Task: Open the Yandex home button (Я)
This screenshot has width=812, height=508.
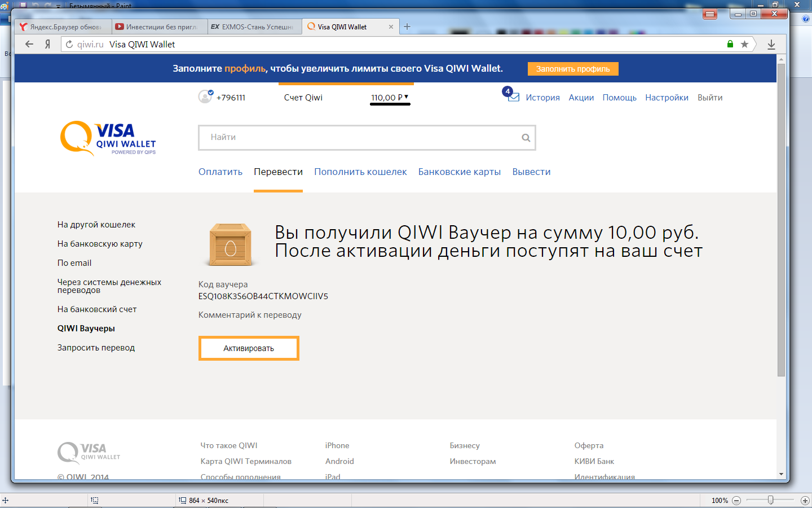Action: pyautogui.click(x=48, y=44)
